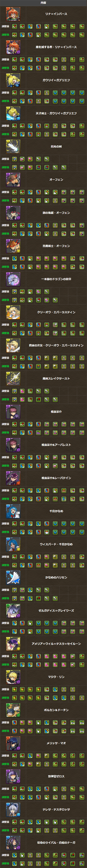Open the 一本脚のドラゴンの紋章 assist icon

(13, 279)
